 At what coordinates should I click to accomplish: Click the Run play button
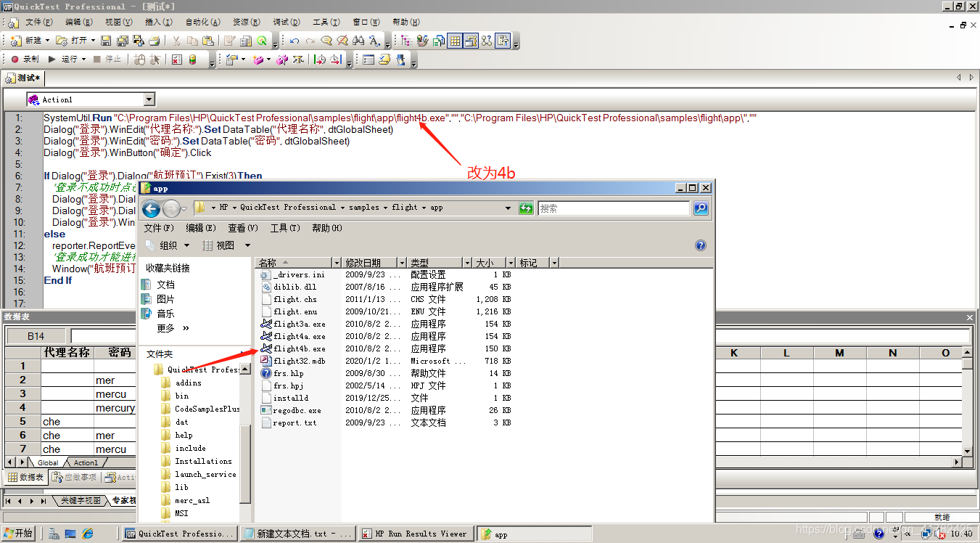(x=63, y=60)
